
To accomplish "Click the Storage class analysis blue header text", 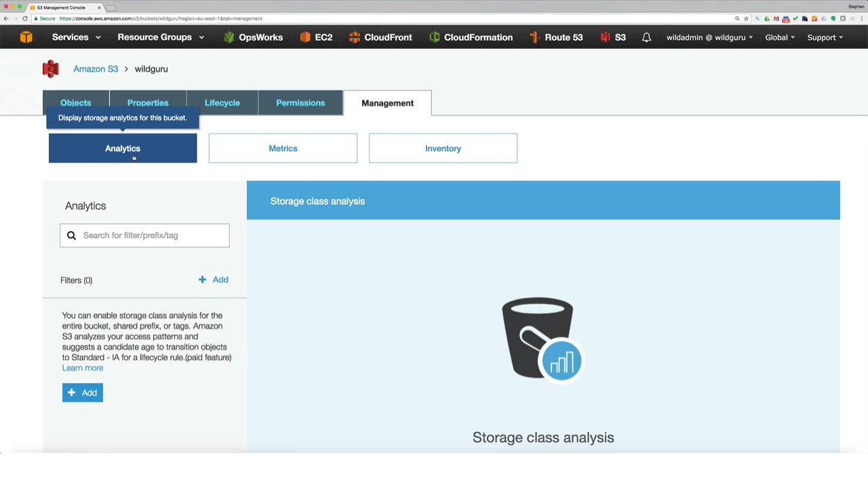I will tap(317, 201).
